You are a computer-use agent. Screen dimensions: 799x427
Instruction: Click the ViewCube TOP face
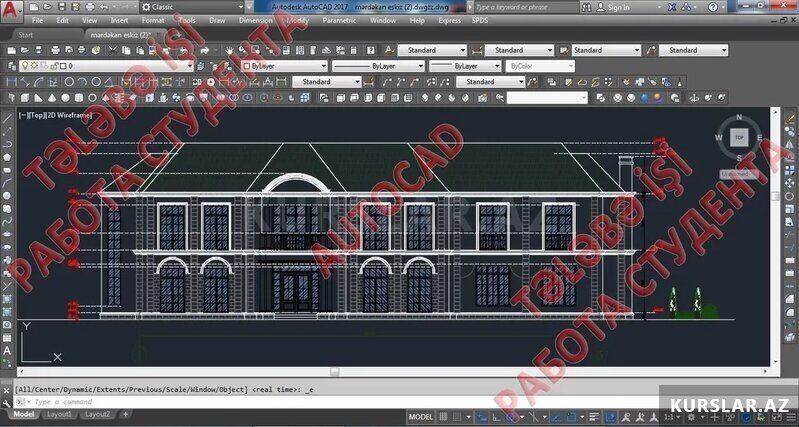pyautogui.click(x=739, y=137)
